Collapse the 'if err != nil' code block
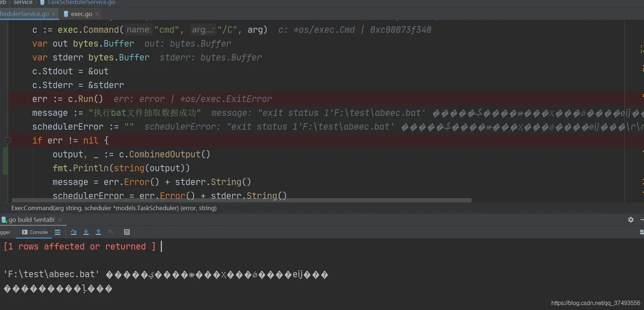Screen dimensions: 644x310 pos(8,141)
